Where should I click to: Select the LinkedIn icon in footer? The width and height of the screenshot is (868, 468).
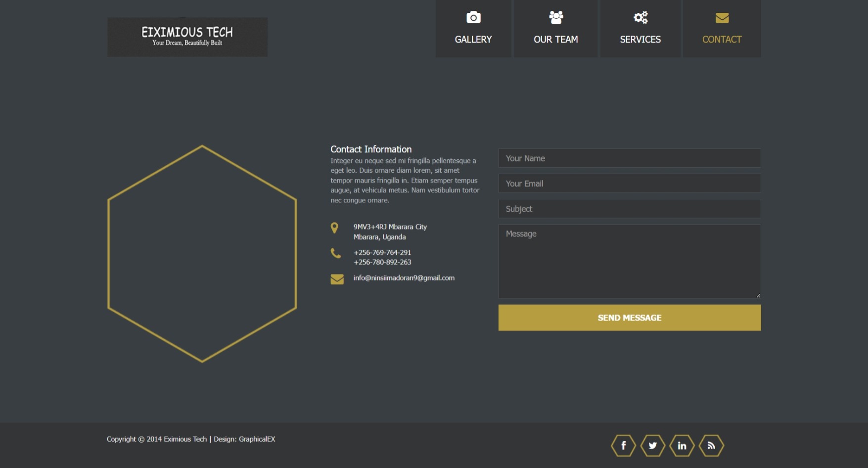[x=682, y=445]
